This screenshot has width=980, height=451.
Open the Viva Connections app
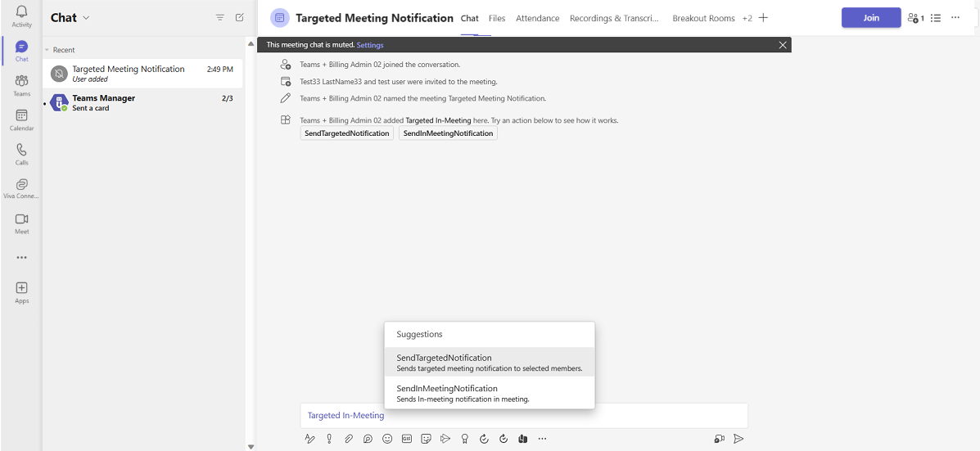coord(21,188)
